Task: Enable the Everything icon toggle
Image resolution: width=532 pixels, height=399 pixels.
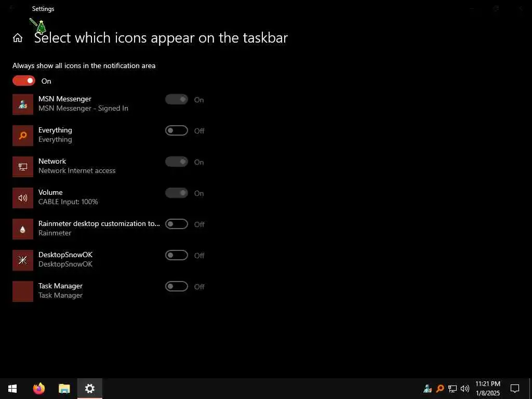Action: coord(177,130)
